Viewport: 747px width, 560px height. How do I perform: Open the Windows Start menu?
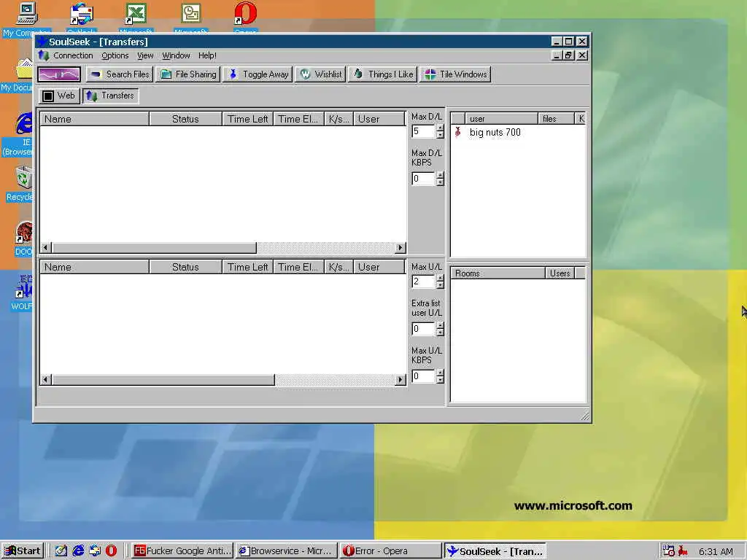23,551
